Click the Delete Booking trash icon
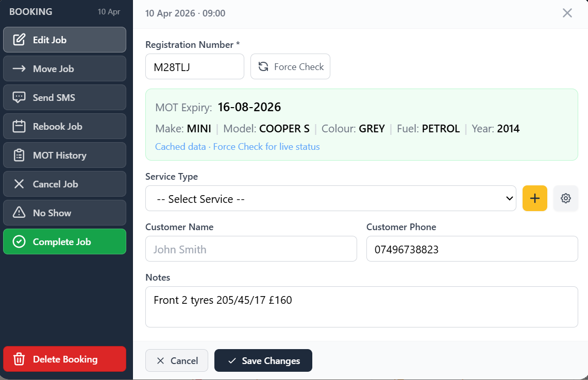The height and width of the screenshot is (380, 588). coord(20,359)
